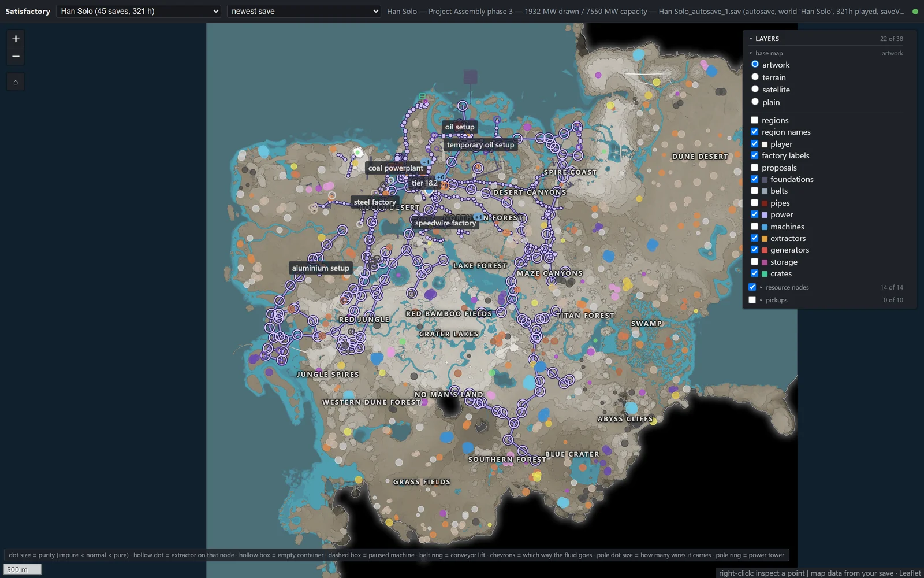Toggle the player layer checkbox
This screenshot has height=578, width=924.
[754, 144]
